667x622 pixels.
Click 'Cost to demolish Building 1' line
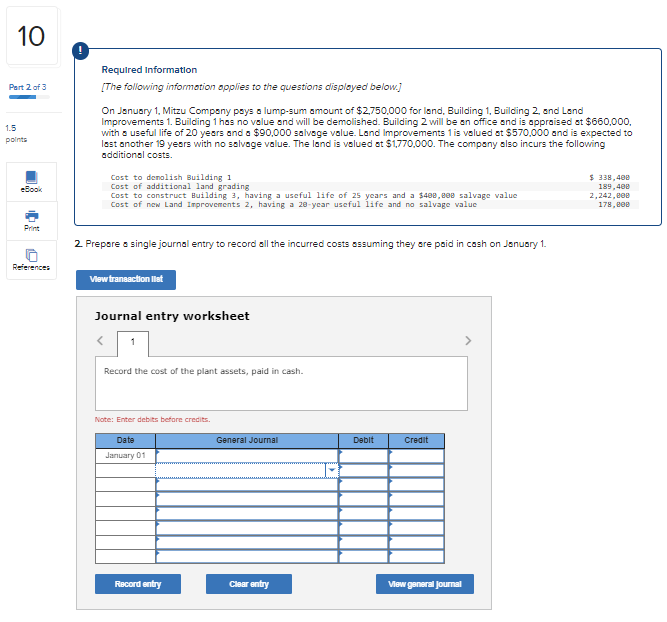pyautogui.click(x=171, y=177)
